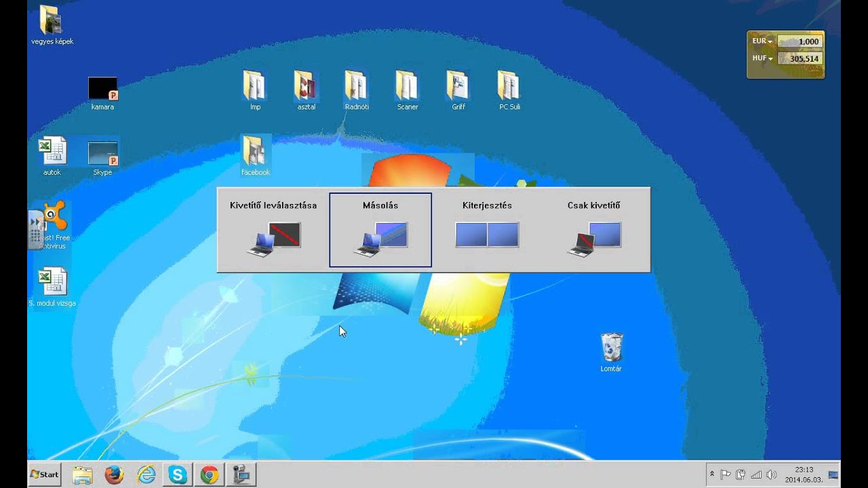Open the Start menu
The width and height of the screenshot is (868, 488).
pyautogui.click(x=45, y=474)
